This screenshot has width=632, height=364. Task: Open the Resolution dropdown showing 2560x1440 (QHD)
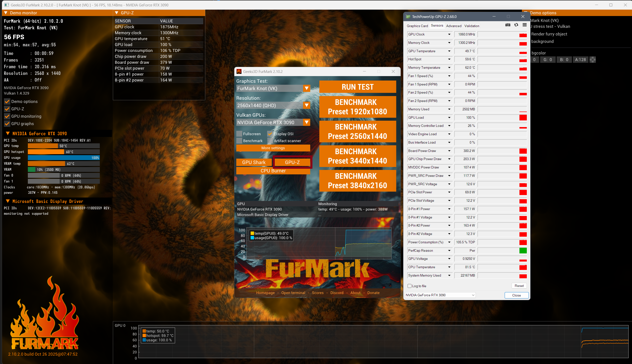pyautogui.click(x=273, y=105)
